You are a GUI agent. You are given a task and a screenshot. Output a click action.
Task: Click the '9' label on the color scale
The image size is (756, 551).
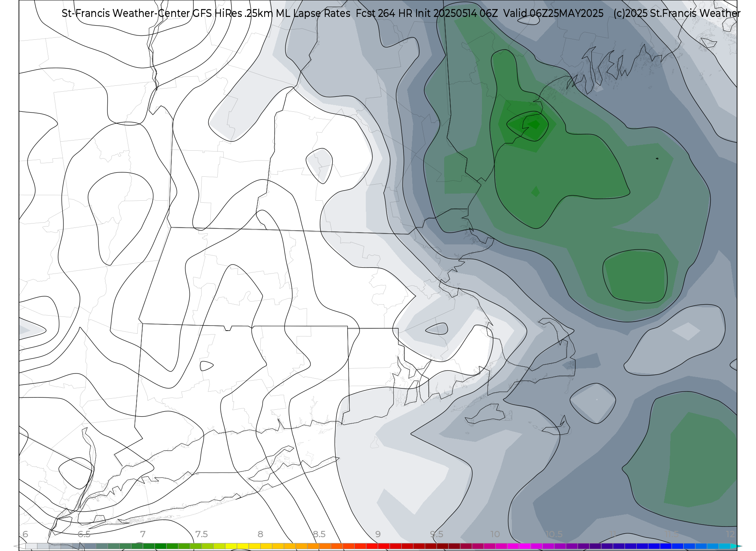click(378, 534)
